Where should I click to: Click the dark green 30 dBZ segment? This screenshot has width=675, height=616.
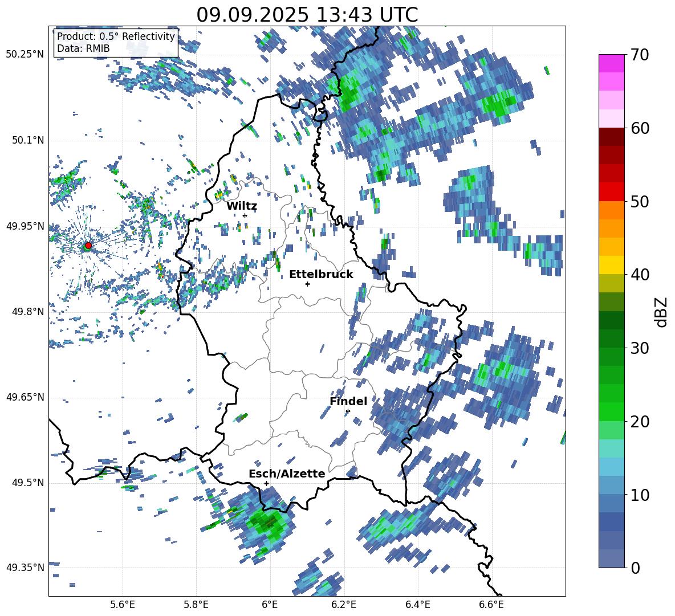click(x=611, y=338)
